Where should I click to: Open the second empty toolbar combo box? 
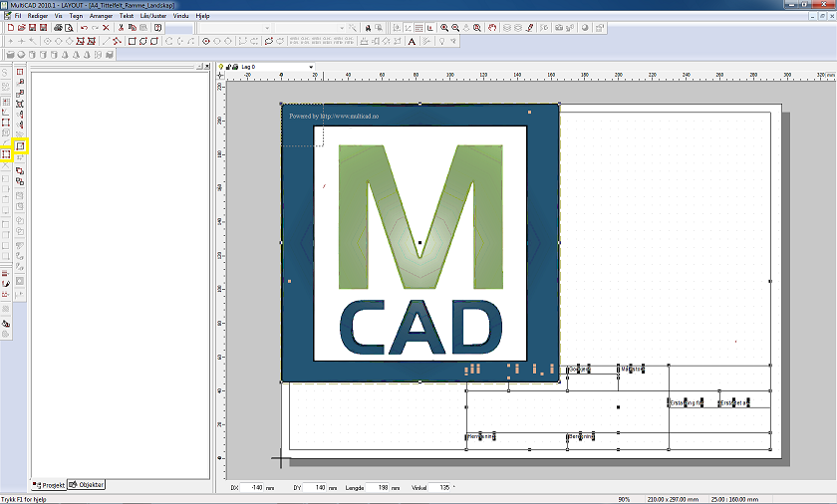coord(310,28)
